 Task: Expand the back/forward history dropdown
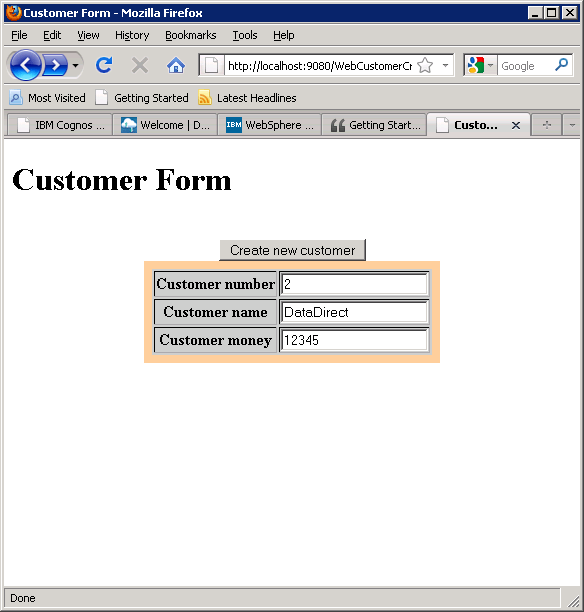[x=76, y=65]
